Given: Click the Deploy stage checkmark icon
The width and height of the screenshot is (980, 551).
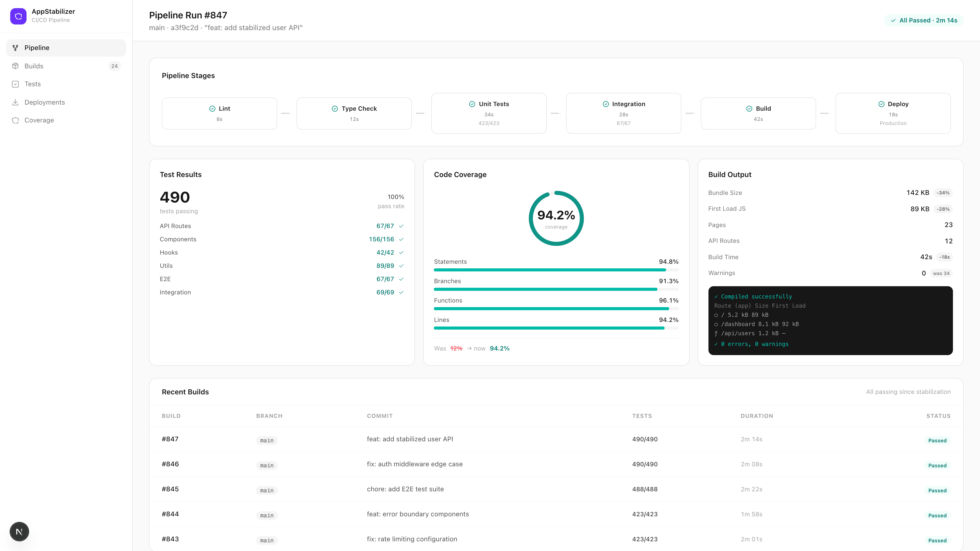Looking at the screenshot, I should tap(882, 103).
